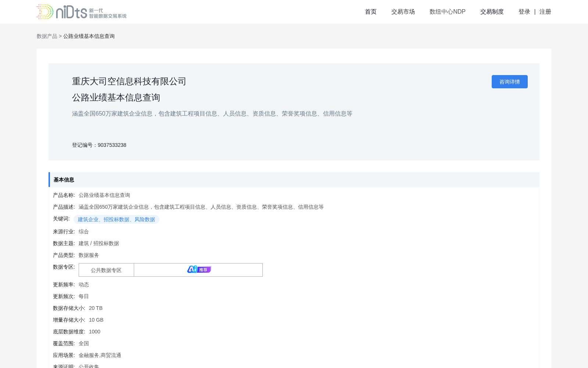Click the 数据专区 label
This screenshot has width=588, height=368.
pyautogui.click(x=64, y=267)
